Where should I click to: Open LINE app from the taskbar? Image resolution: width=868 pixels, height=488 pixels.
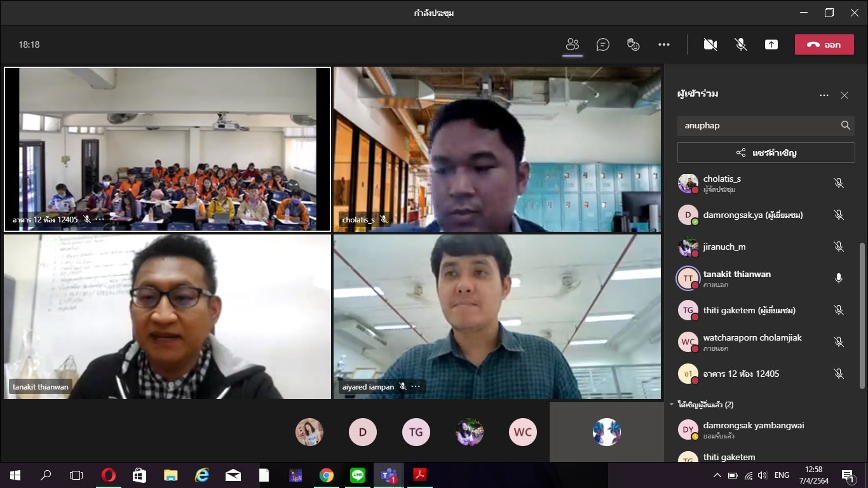pyautogui.click(x=357, y=475)
